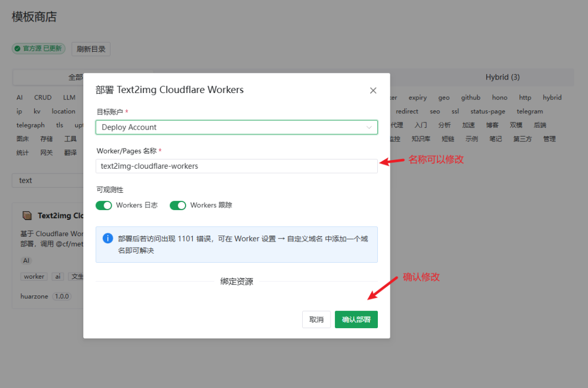Select the 图床 tag filter

coord(22,139)
